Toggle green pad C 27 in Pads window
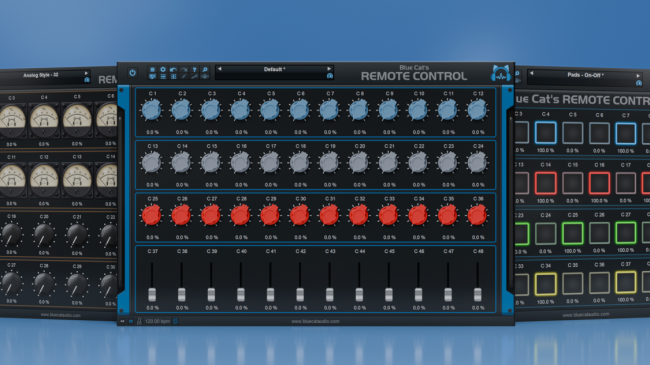 626,232
